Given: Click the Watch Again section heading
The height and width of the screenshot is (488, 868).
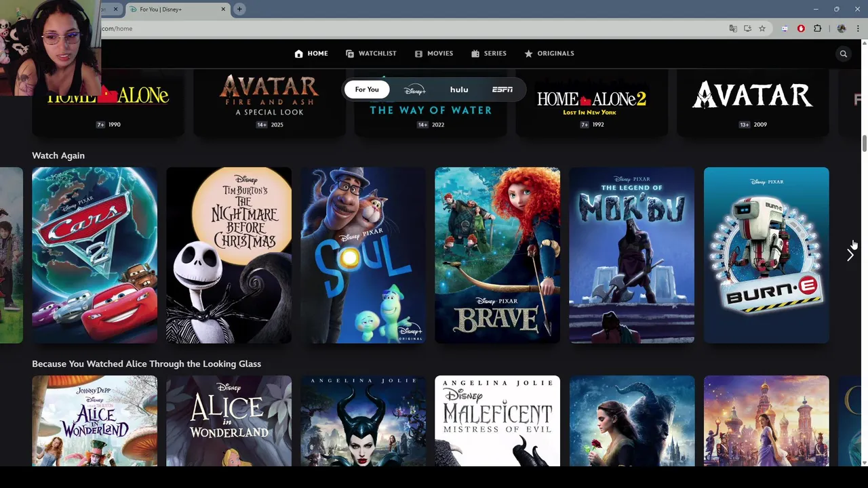Looking at the screenshot, I should (x=58, y=156).
